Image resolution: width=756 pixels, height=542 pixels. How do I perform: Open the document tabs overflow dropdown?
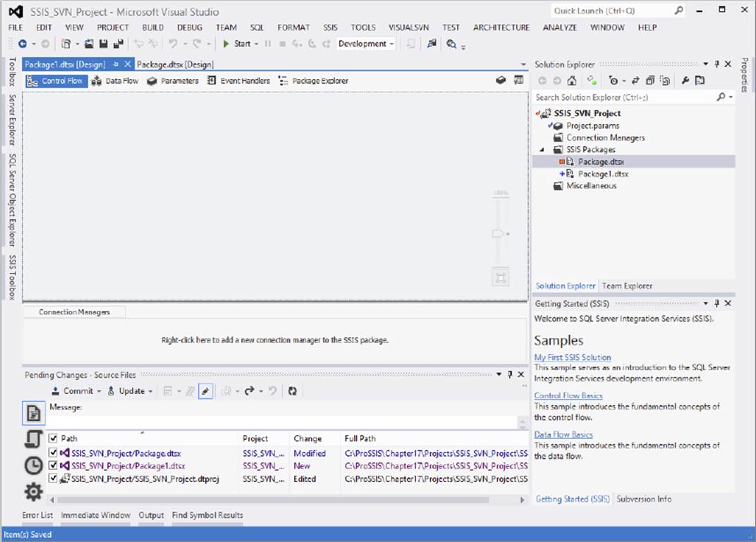click(523, 65)
